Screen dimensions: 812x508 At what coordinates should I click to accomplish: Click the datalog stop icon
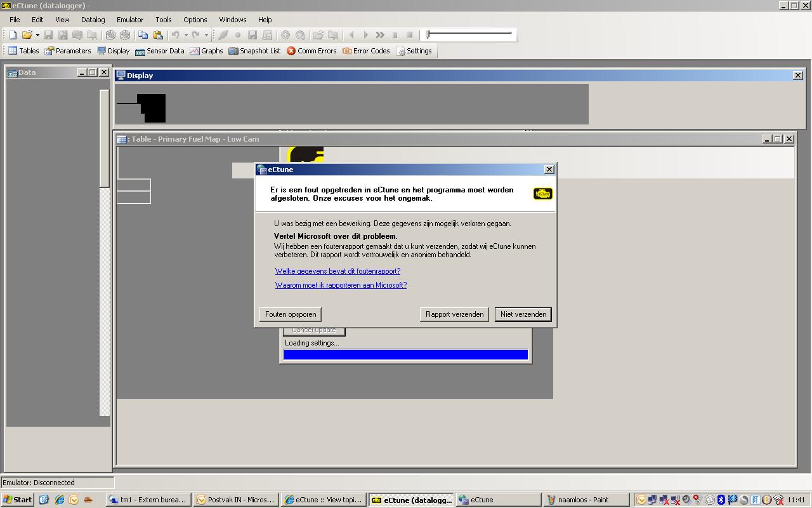pyautogui.click(x=409, y=36)
